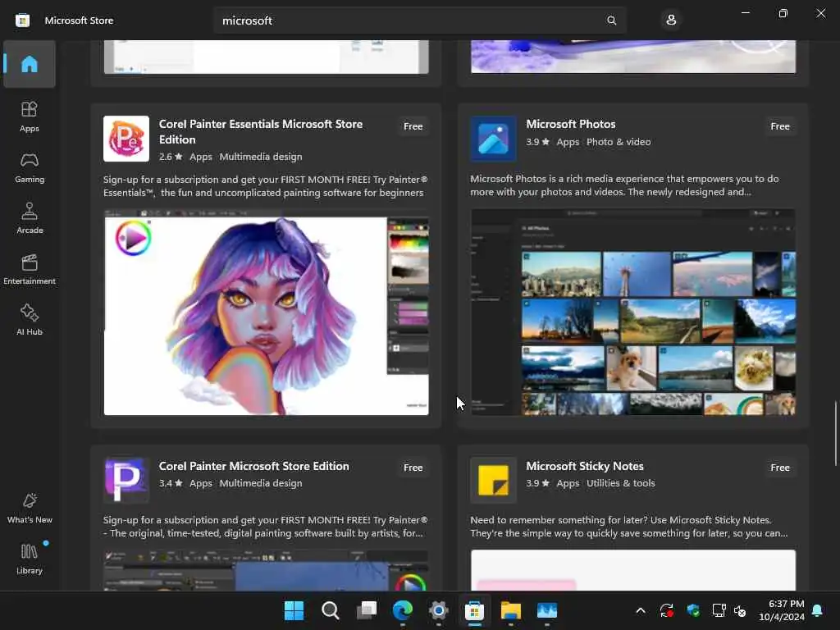Viewport: 840px width, 630px height.
Task: Open Microsoft Photos title link
Action: pos(571,125)
